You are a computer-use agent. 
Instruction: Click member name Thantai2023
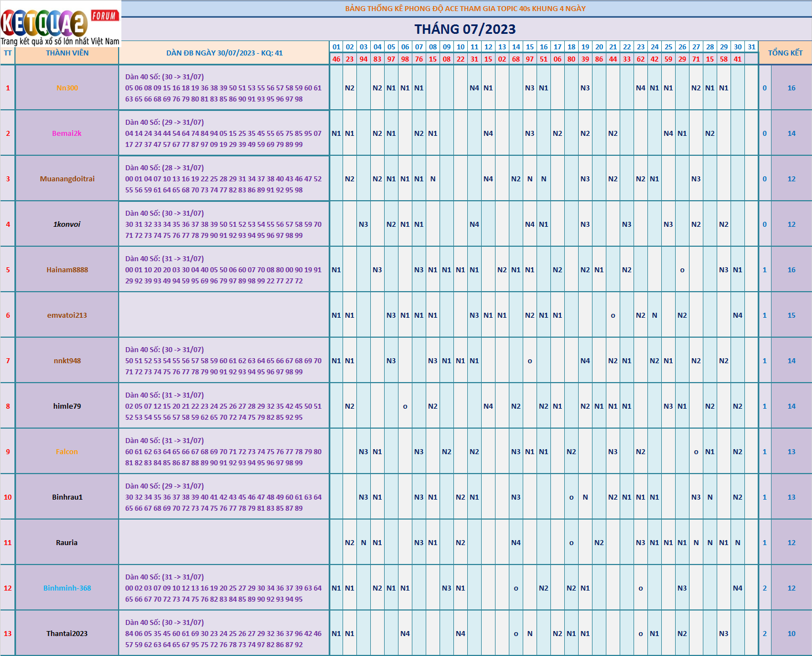click(67, 634)
